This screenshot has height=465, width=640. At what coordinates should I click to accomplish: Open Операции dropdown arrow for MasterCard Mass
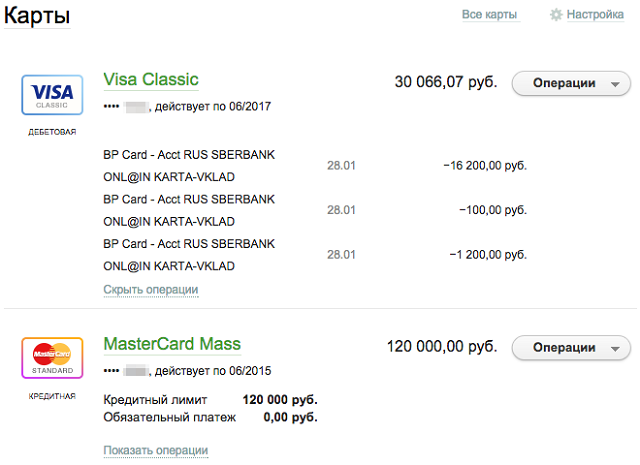coord(615,349)
